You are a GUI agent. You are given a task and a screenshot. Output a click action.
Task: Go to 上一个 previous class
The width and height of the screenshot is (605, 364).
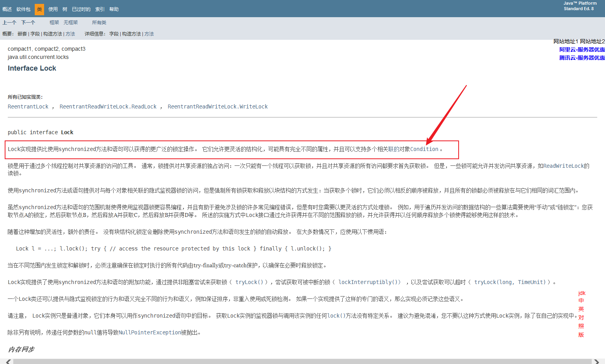[x=9, y=23]
